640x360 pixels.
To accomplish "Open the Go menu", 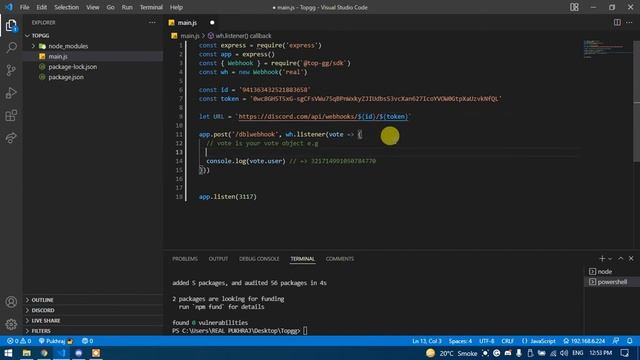I will click(110, 7).
